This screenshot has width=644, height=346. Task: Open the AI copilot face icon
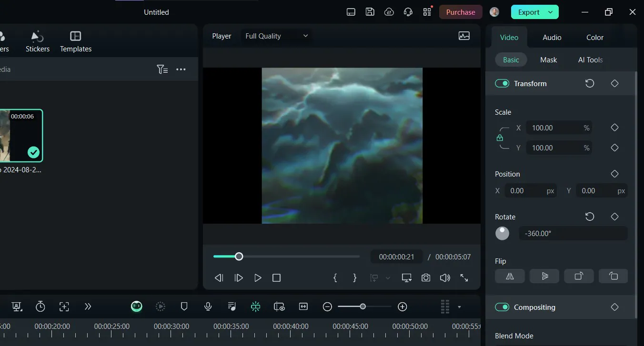pyautogui.click(x=137, y=306)
